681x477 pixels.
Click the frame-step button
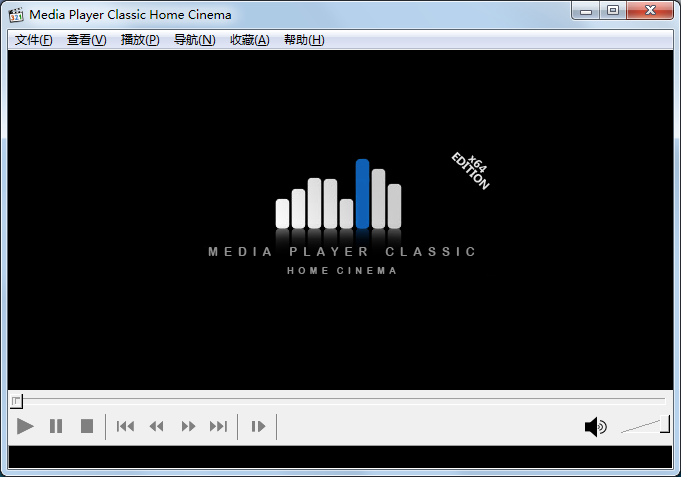pos(258,427)
